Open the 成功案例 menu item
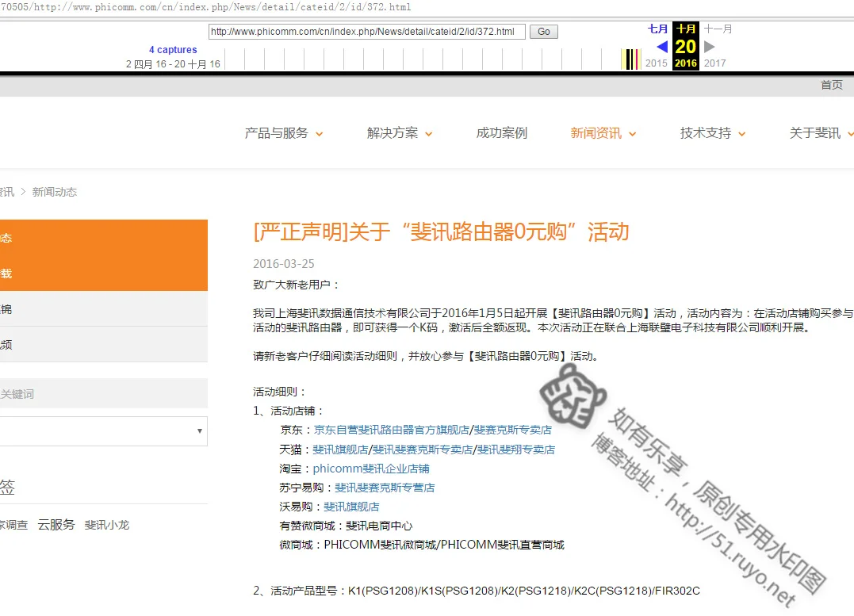Screen dimensions: 854x616 [502, 133]
